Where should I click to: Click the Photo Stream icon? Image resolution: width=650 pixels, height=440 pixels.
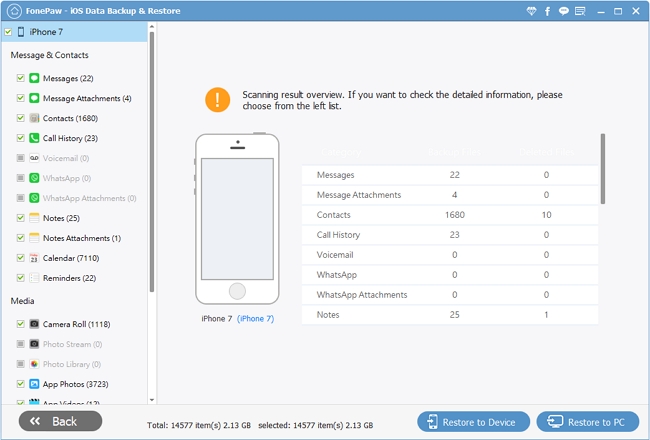[34, 344]
